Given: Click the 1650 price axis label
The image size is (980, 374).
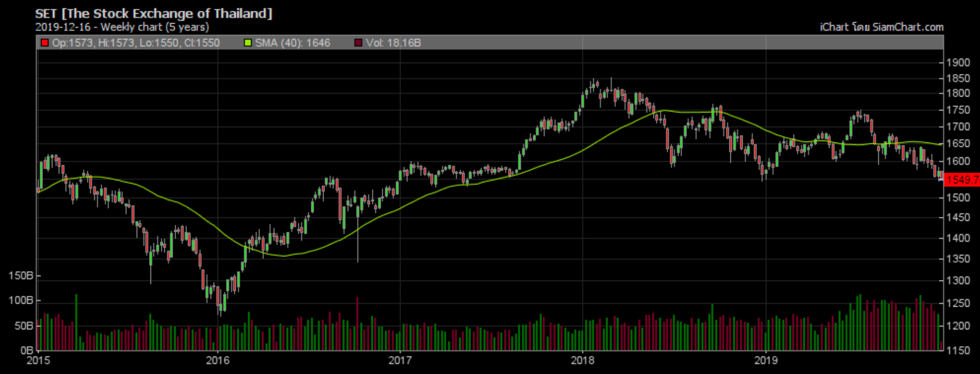Looking at the screenshot, I should pyautogui.click(x=958, y=143).
